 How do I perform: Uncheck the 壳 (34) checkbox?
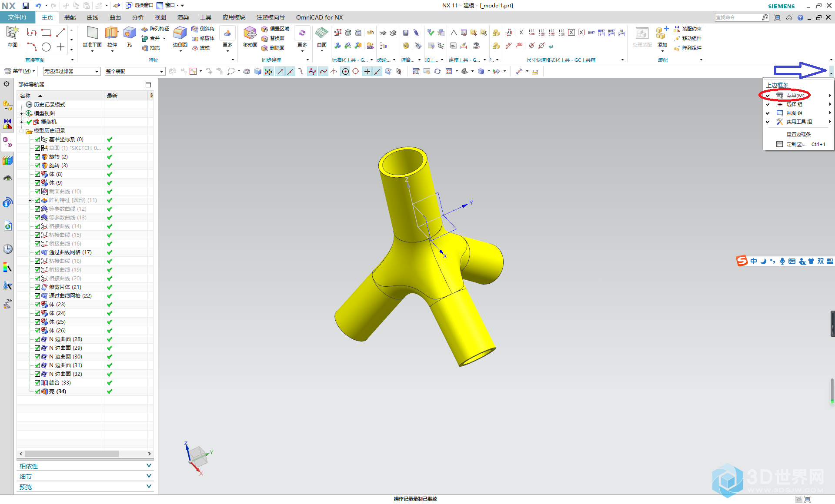coord(37,391)
